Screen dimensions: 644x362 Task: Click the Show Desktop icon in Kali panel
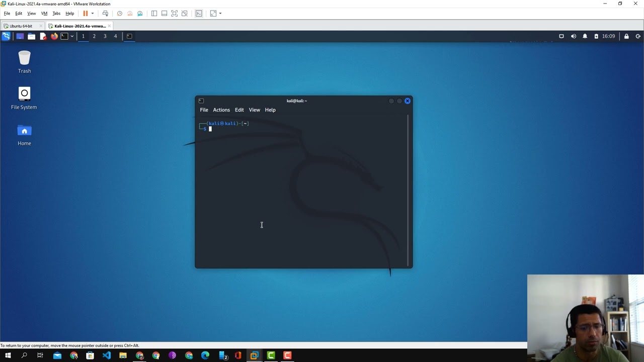coord(20,36)
